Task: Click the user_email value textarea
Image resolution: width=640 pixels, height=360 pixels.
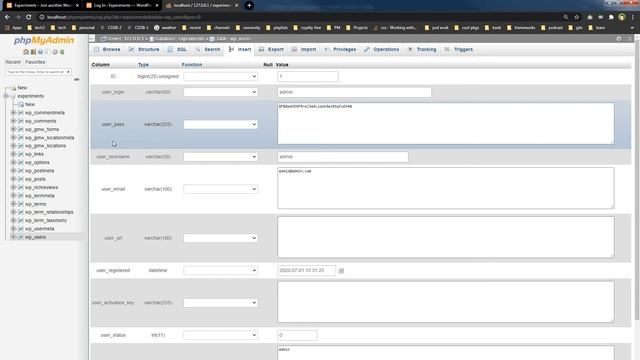Action: click(446, 188)
